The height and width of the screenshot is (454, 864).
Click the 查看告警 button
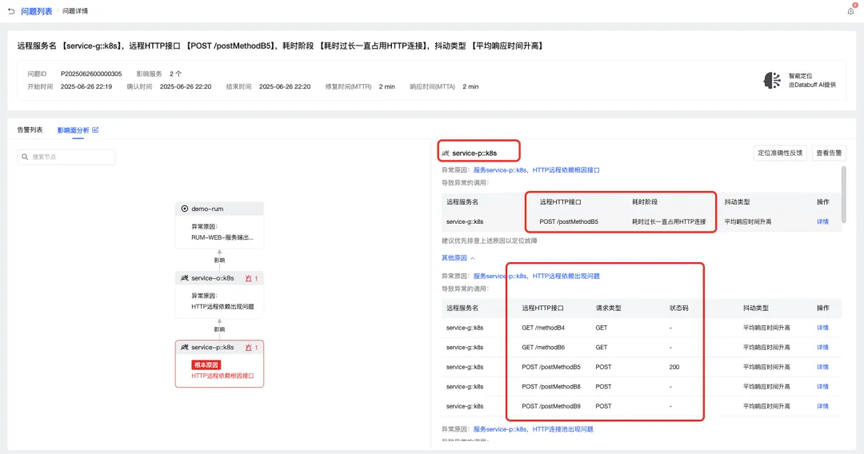click(x=829, y=153)
